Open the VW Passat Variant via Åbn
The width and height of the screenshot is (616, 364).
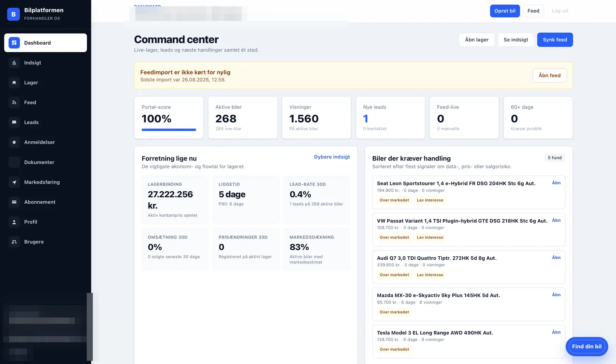coord(556,220)
